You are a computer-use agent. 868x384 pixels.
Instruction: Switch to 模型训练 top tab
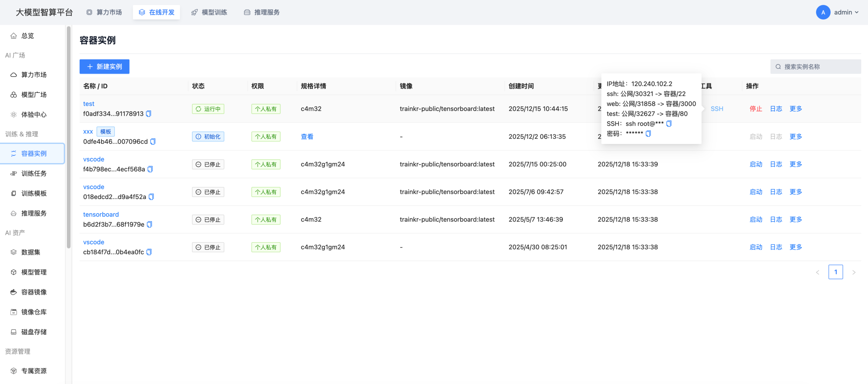pos(210,12)
